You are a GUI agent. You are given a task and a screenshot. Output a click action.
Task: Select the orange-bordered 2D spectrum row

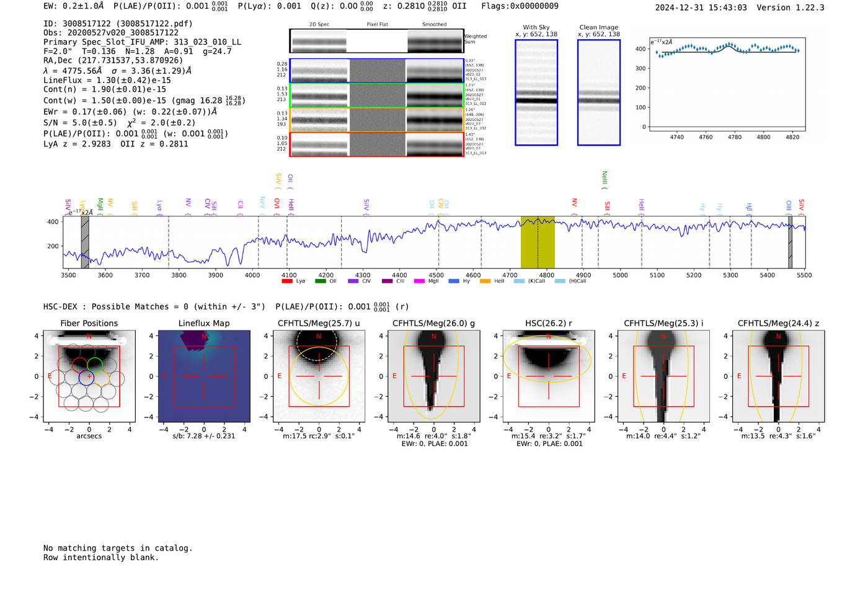[377, 120]
